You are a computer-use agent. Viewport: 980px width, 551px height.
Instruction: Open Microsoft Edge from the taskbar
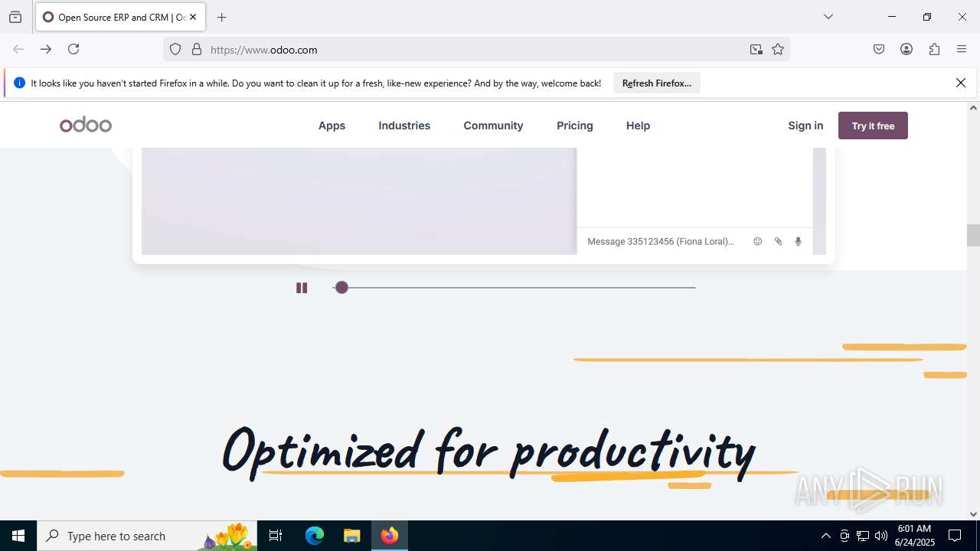[x=315, y=536]
